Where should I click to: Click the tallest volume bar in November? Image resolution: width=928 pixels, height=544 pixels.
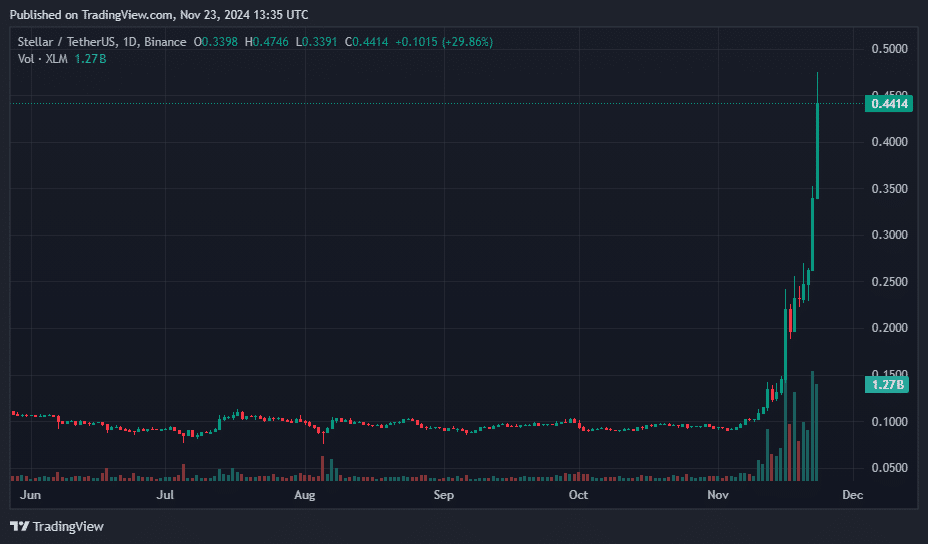812,425
